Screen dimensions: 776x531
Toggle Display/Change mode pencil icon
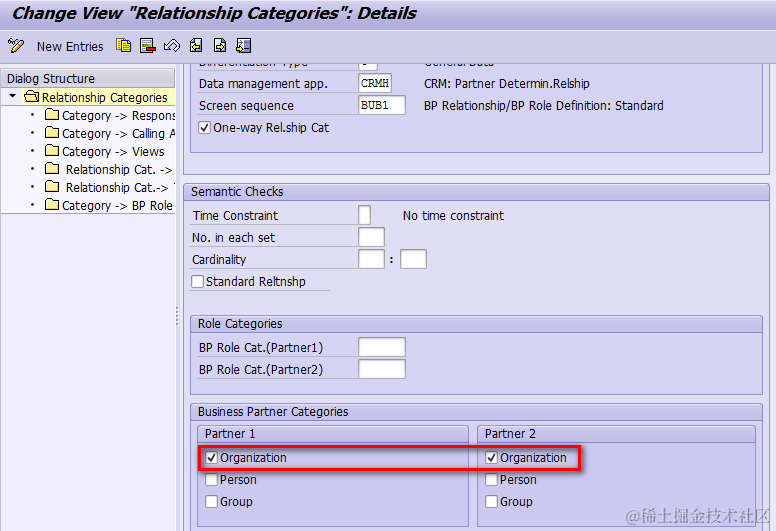point(16,46)
